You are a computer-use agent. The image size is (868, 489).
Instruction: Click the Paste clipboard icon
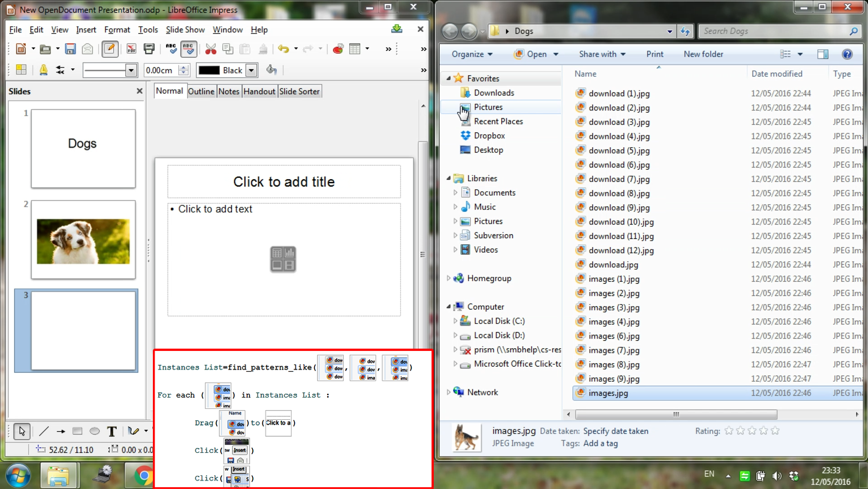(245, 49)
